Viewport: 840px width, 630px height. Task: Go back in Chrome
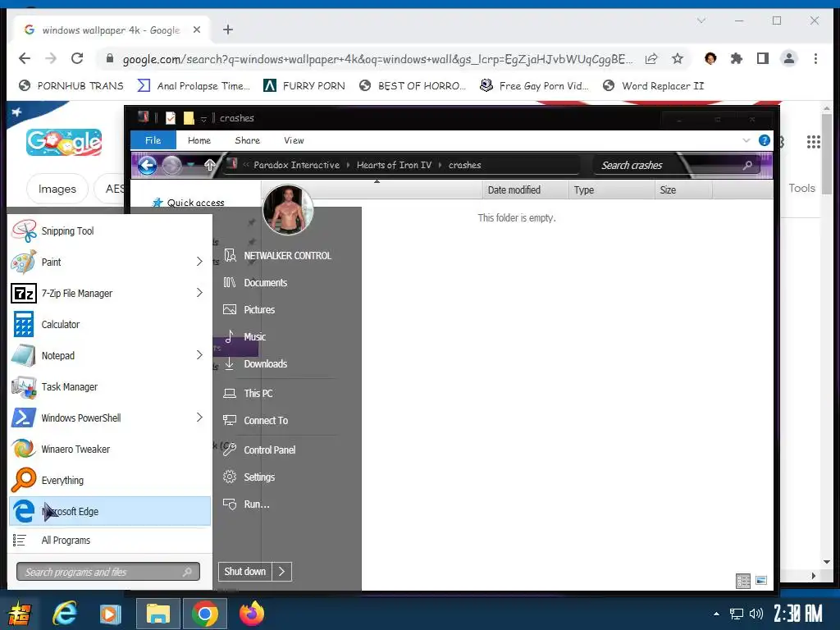pyautogui.click(x=25, y=58)
